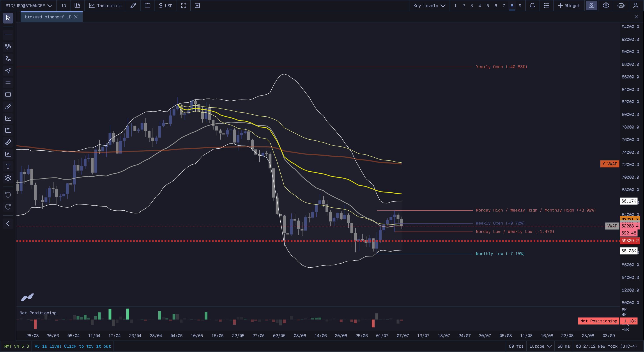
Task: Collapse the left drawing toolbar
Action: 8,223
